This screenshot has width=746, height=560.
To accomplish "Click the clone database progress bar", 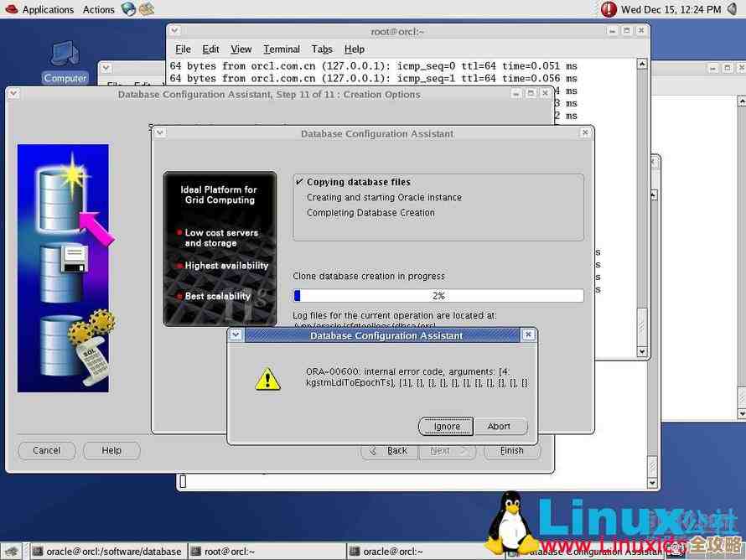I will (x=438, y=295).
